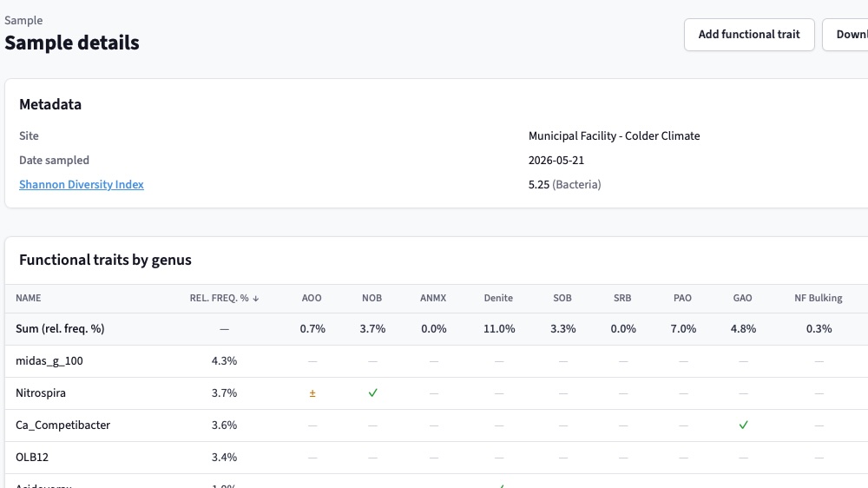Click the SOB column header
868x488 pixels.
tap(562, 298)
